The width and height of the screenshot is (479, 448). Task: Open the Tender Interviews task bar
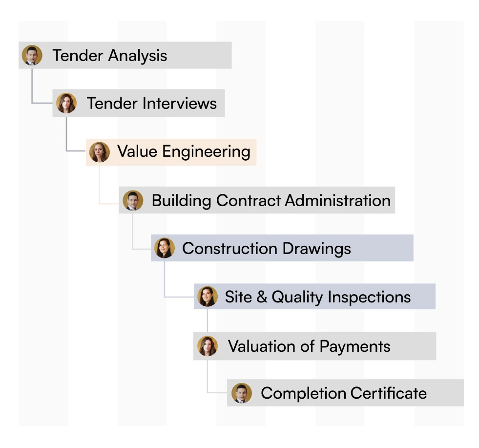click(x=139, y=103)
